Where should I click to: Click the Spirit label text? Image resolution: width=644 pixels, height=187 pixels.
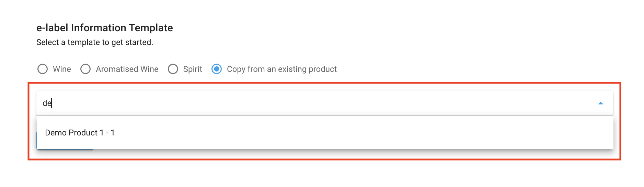193,69
